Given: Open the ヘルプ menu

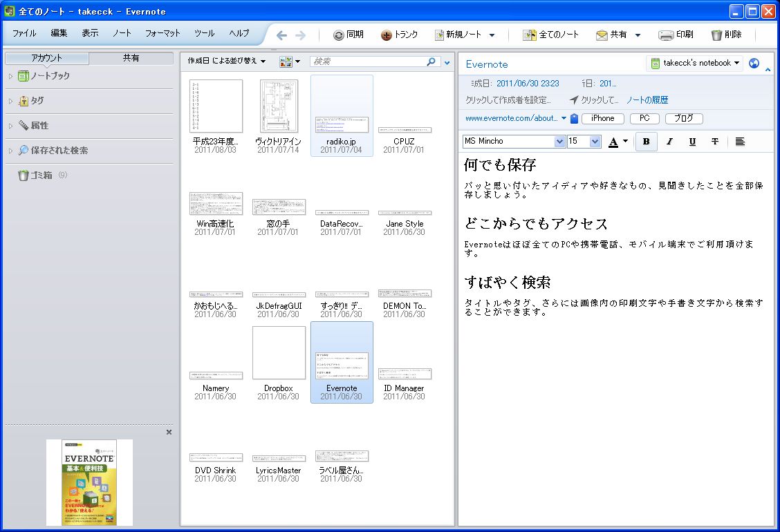Looking at the screenshot, I should click(239, 33).
